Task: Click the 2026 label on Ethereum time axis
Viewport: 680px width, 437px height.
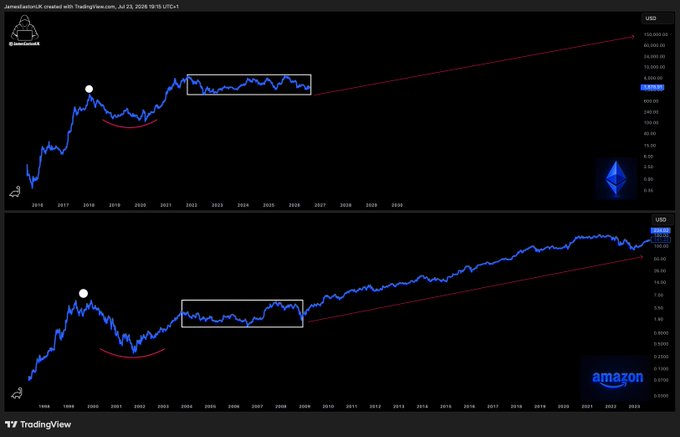Action: point(294,205)
